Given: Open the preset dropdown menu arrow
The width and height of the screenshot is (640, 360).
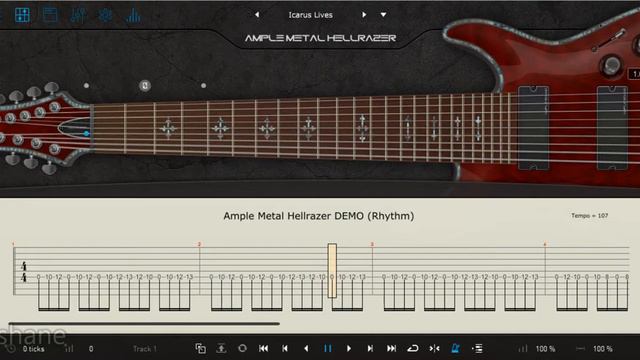Looking at the screenshot, I should [383, 15].
